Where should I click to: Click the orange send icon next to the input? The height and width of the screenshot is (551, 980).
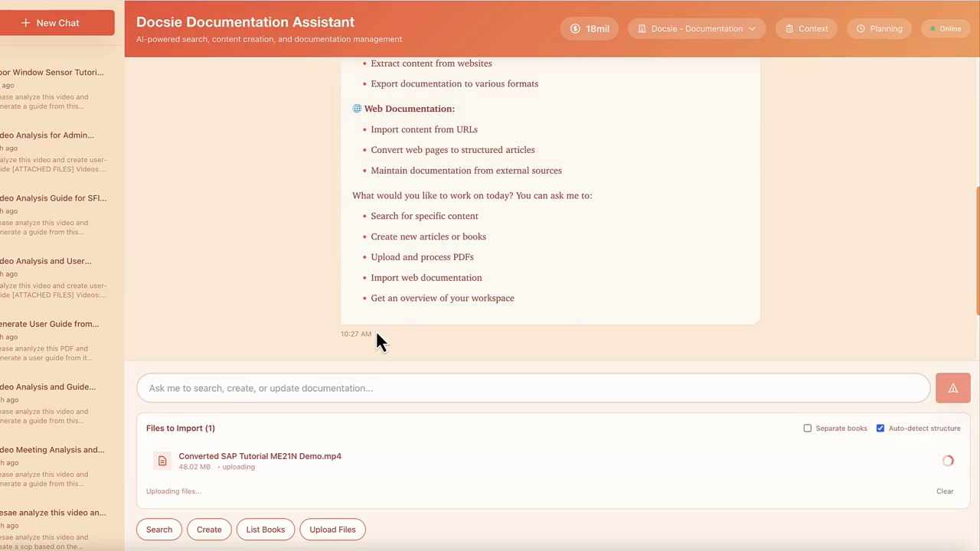952,388
